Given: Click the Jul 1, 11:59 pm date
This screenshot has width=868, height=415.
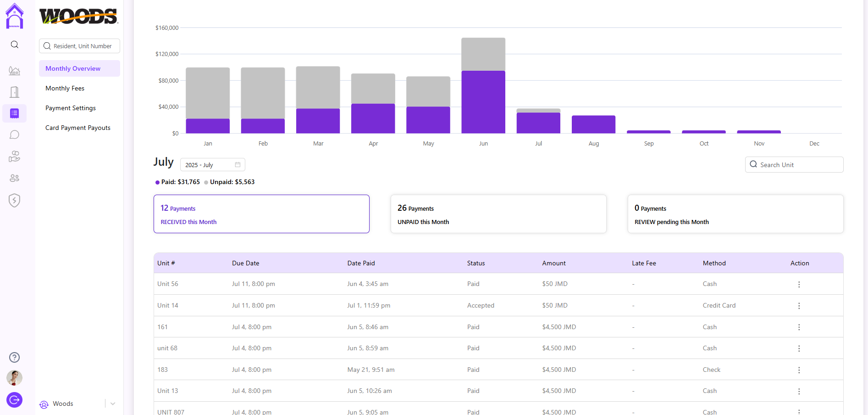Looking at the screenshot, I should [369, 305].
